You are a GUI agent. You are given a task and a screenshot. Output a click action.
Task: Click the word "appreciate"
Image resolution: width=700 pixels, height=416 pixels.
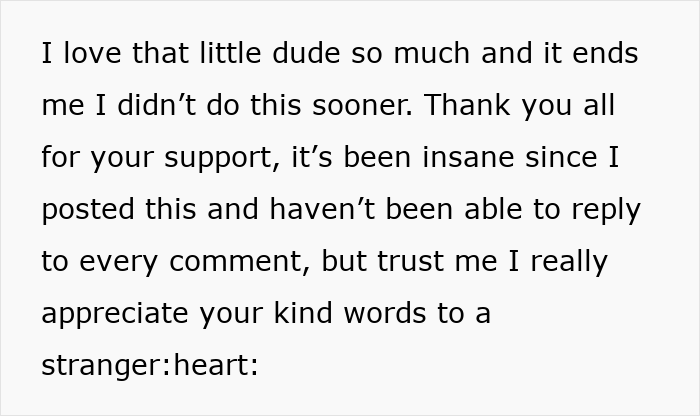pos(115,315)
